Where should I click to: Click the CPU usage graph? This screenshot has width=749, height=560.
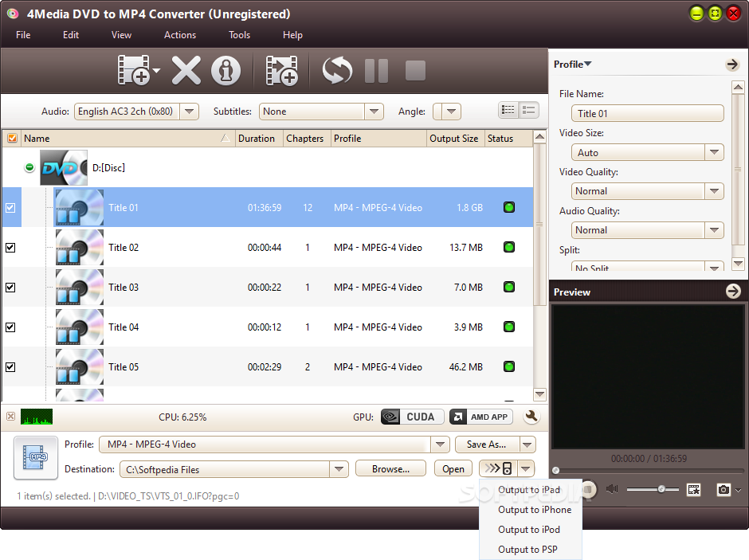(37, 417)
